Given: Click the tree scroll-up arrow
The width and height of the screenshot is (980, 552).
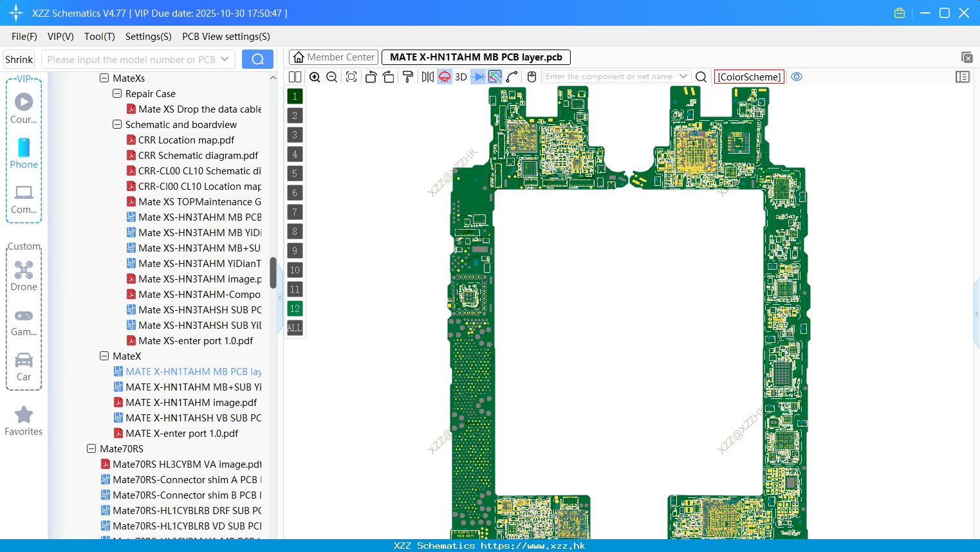Looking at the screenshot, I should [x=273, y=78].
